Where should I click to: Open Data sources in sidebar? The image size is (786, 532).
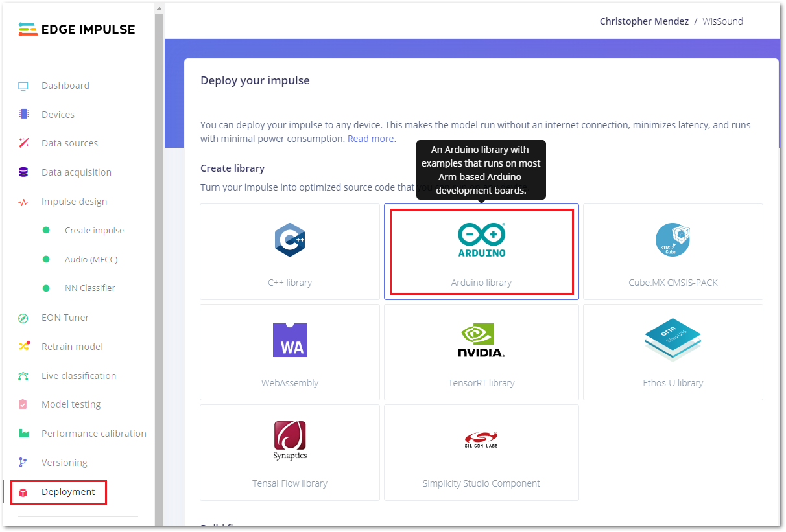(x=69, y=143)
